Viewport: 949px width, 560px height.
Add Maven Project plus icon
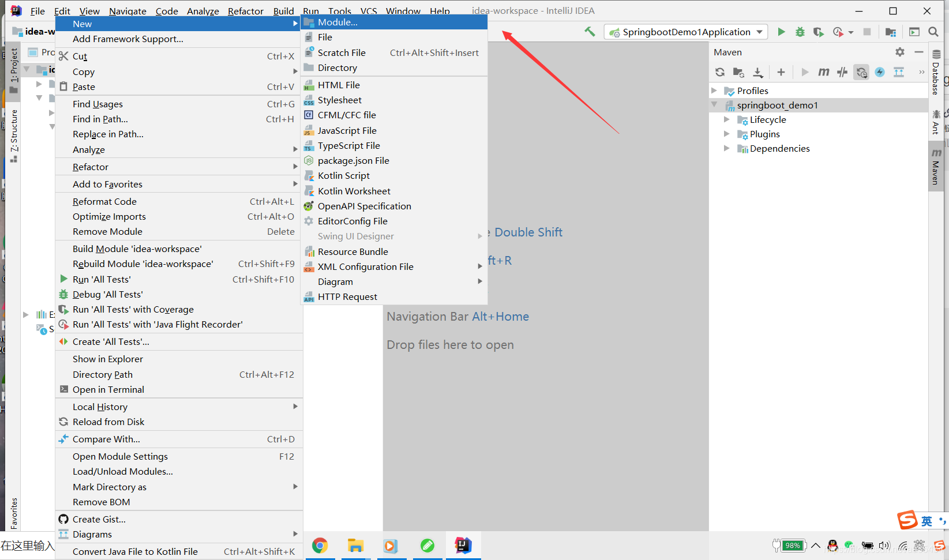[x=781, y=72]
